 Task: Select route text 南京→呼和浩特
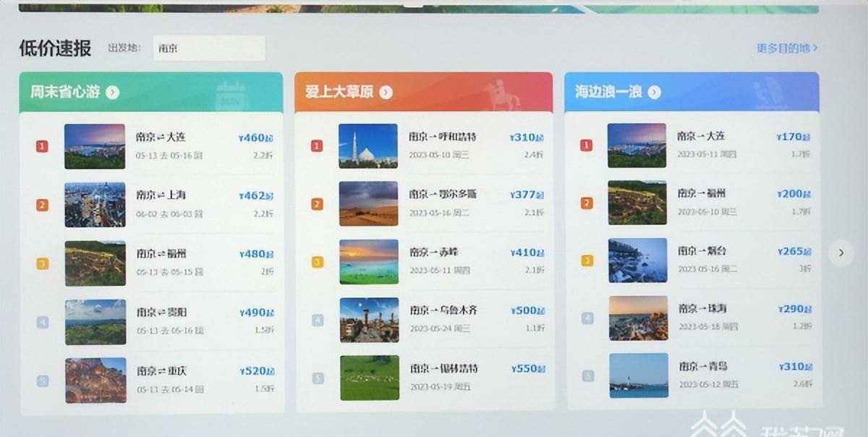(443, 136)
